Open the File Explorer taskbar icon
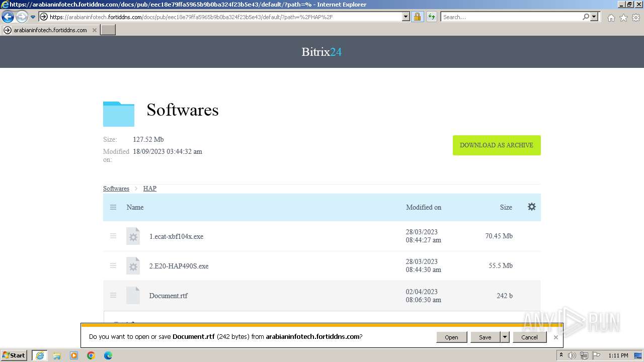Viewport: 644px width, 362px height. 57,355
